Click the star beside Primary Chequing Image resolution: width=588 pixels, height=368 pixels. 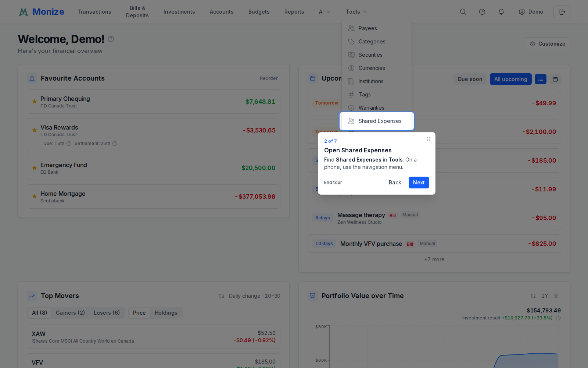click(x=35, y=102)
